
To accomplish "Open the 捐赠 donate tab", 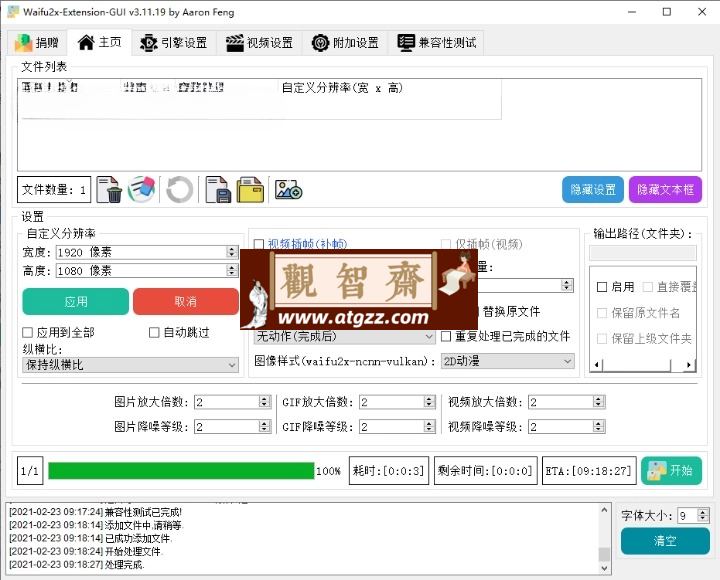I will point(37,43).
